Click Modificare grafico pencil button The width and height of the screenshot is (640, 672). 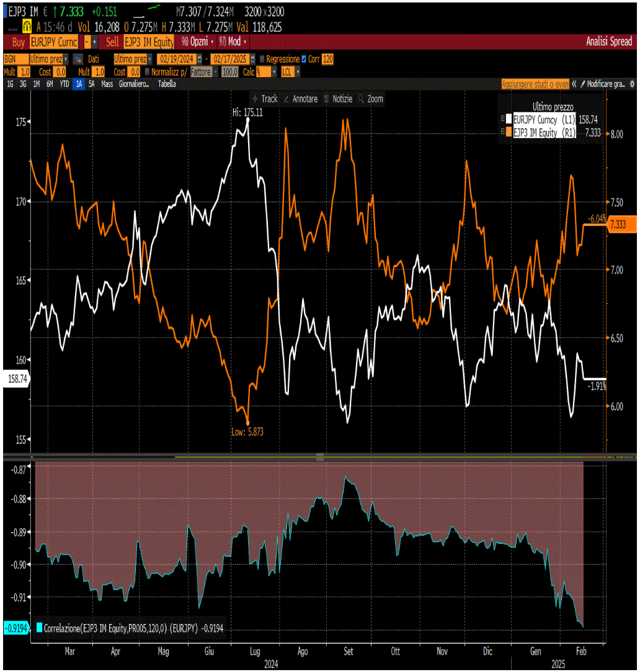(603, 84)
